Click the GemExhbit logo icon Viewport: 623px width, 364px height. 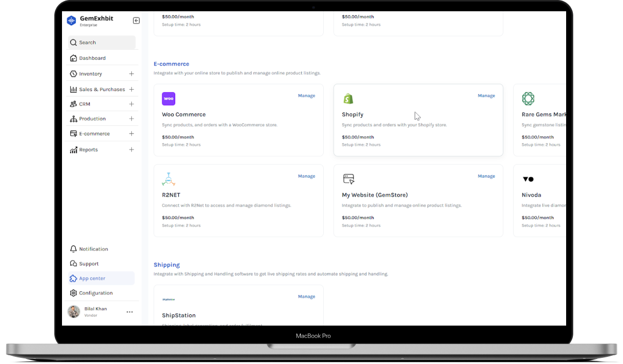(x=71, y=20)
